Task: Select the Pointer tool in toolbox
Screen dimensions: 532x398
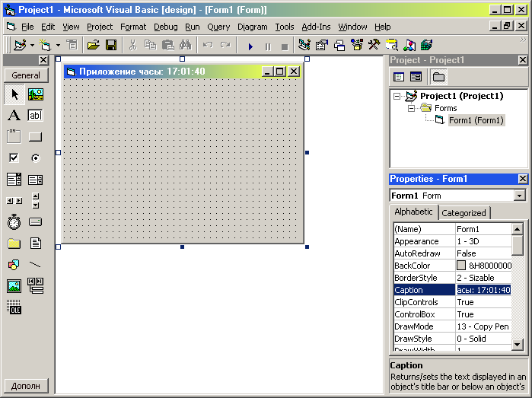Action: (14, 94)
